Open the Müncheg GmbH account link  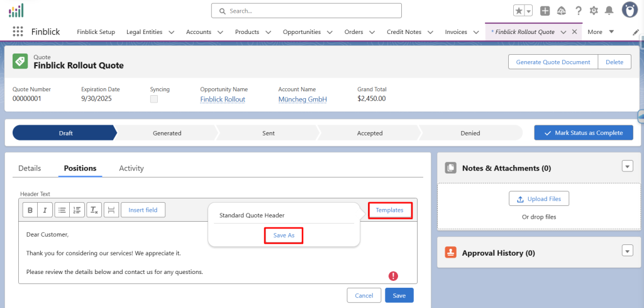pyautogui.click(x=303, y=99)
